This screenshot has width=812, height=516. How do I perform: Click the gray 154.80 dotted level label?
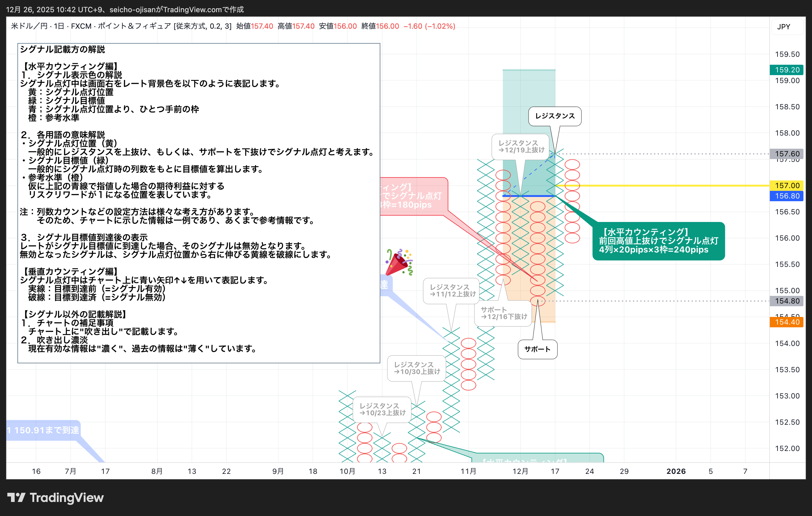point(787,301)
